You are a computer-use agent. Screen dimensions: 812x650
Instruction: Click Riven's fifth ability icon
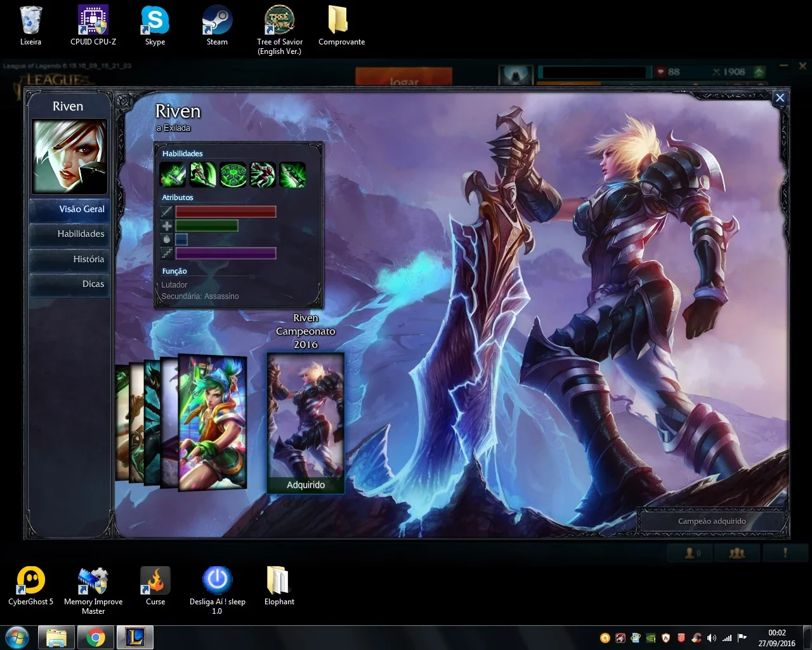click(x=292, y=175)
